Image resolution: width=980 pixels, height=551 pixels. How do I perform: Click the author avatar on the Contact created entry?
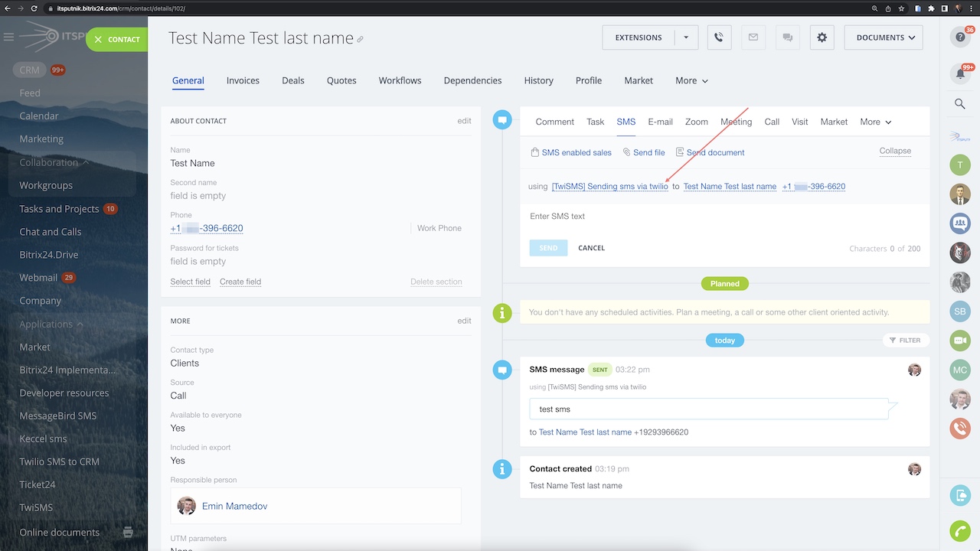click(914, 469)
